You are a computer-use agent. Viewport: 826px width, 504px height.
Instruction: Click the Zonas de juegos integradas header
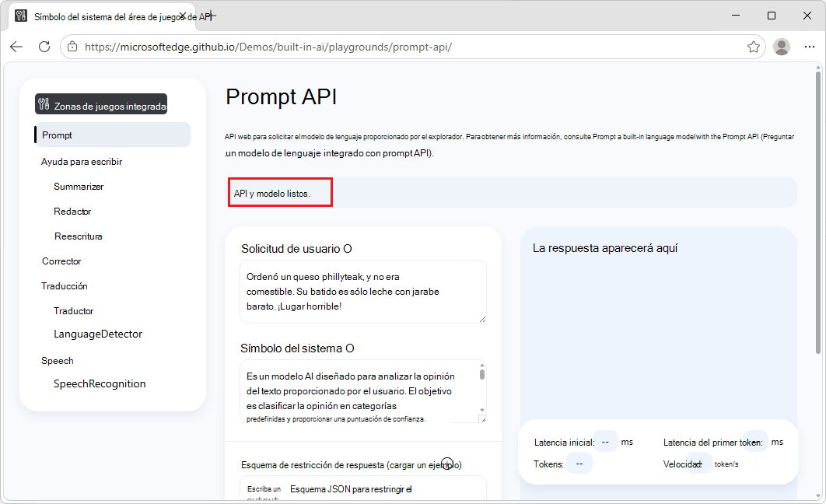tap(101, 104)
